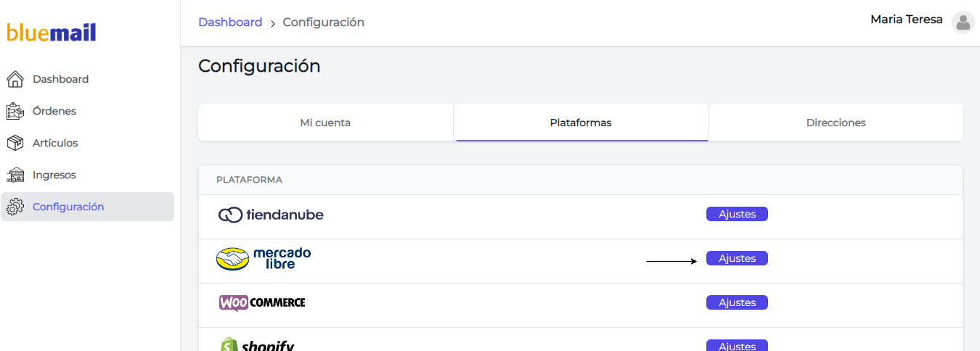Click the Configuración page heading
Screen dimensions: 980x351
259,66
